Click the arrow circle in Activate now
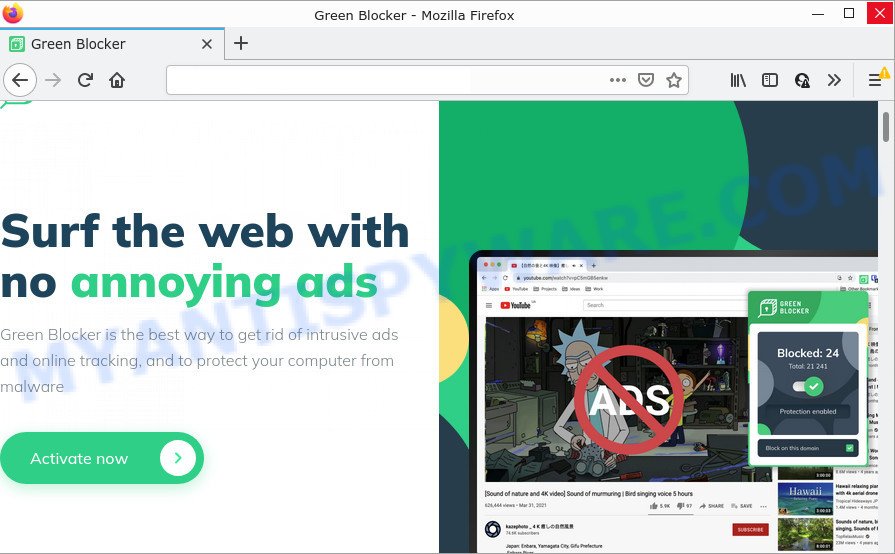895x554 pixels. coord(178,458)
